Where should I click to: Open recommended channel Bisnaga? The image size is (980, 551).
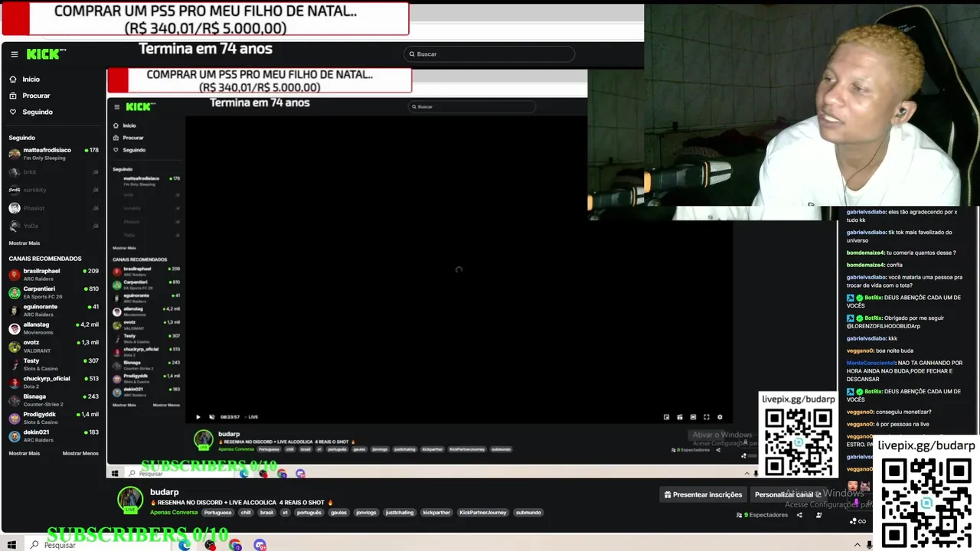(54, 399)
